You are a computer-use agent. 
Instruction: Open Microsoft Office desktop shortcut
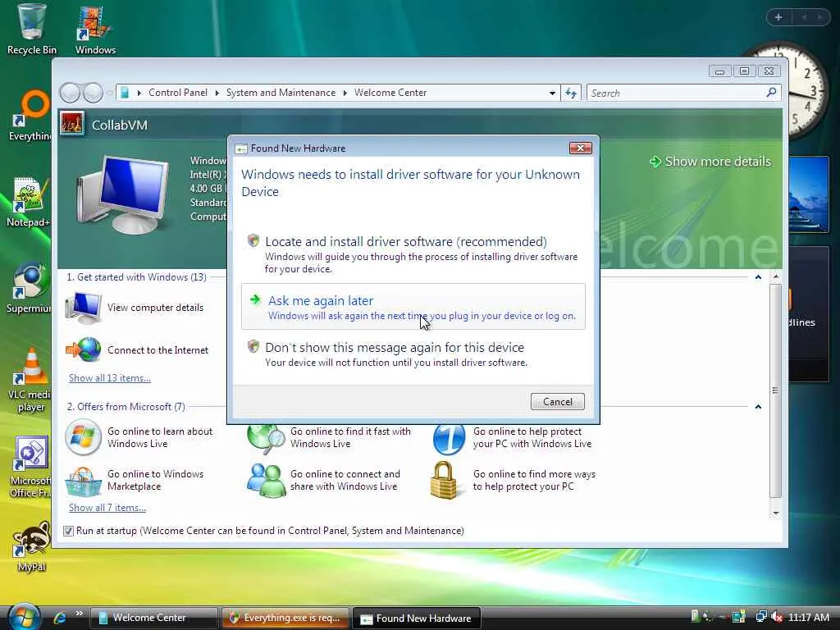point(30,467)
